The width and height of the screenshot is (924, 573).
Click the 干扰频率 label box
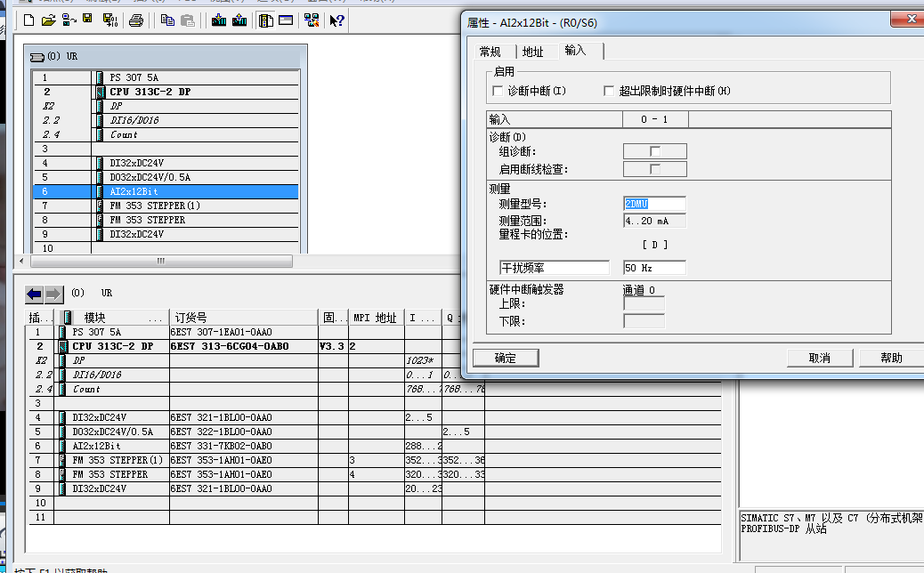(554, 268)
